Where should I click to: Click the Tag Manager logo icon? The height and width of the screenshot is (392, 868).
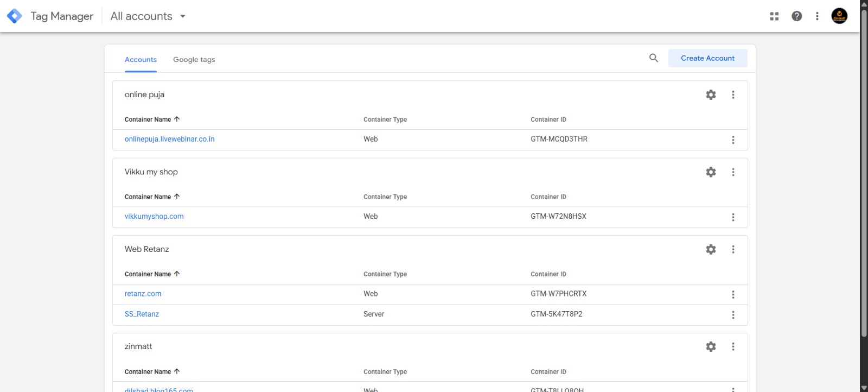15,16
